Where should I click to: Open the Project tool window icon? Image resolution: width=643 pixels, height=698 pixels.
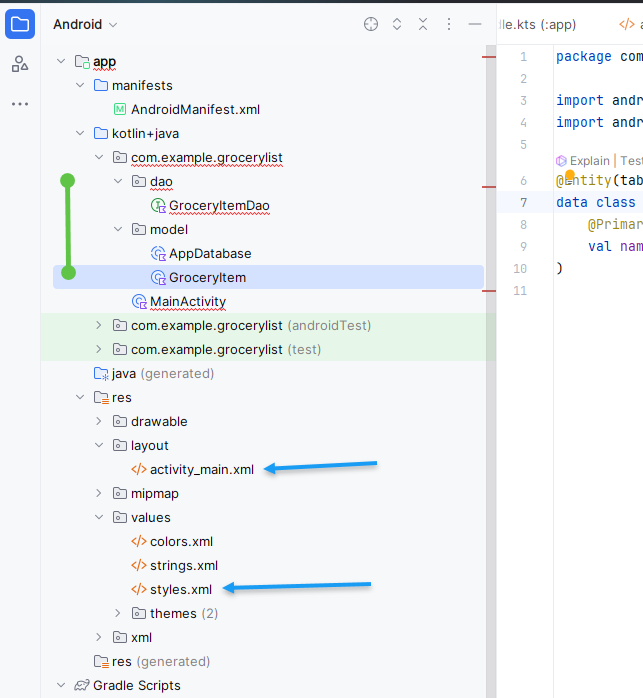coord(20,24)
